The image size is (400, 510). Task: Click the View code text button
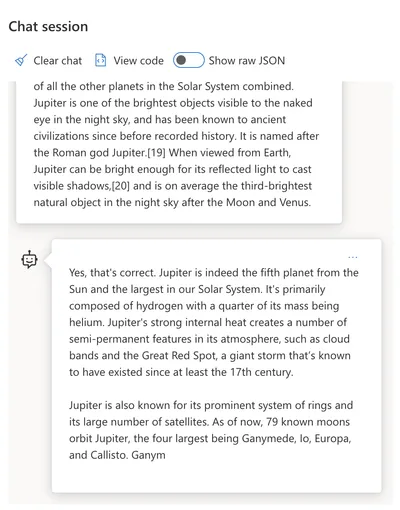click(138, 61)
